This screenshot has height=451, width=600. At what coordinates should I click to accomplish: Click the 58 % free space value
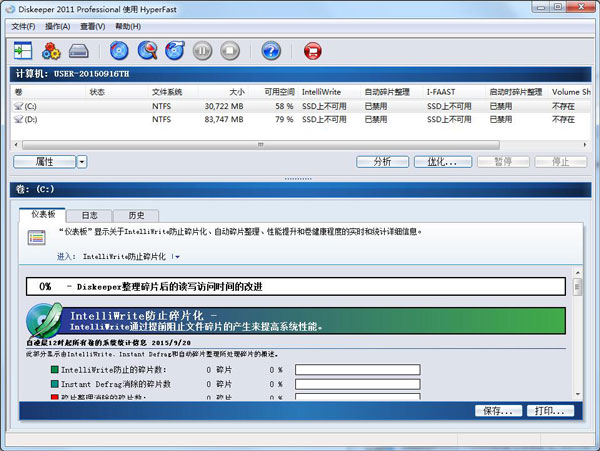point(284,106)
